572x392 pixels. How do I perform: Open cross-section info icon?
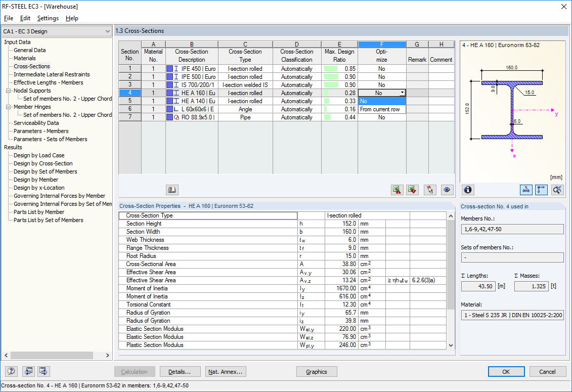(468, 190)
